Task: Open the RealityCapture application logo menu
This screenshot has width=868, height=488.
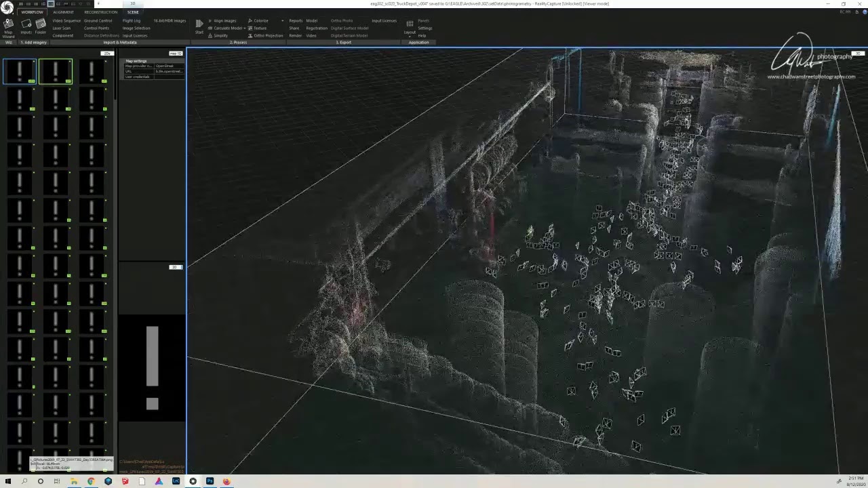Action: point(7,7)
